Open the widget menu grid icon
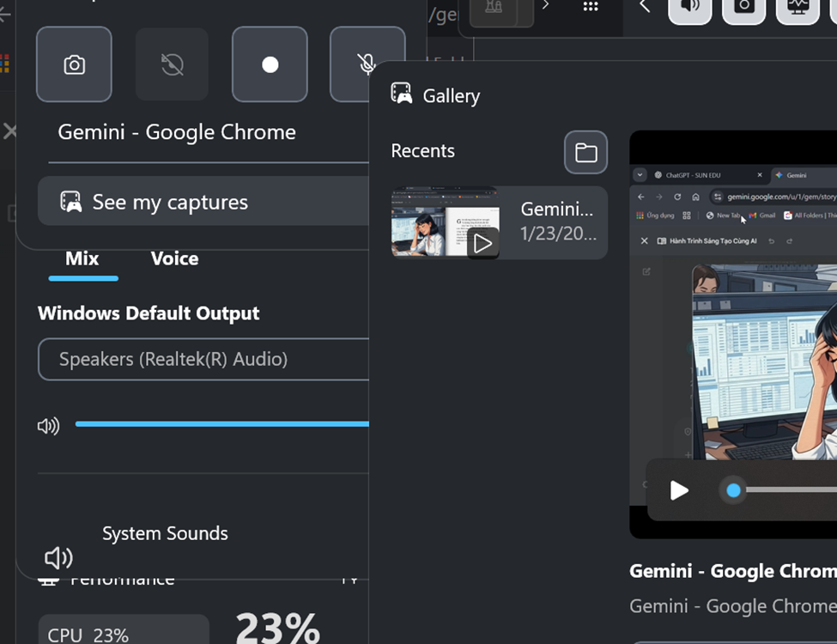The width and height of the screenshot is (837, 644). pos(590,7)
